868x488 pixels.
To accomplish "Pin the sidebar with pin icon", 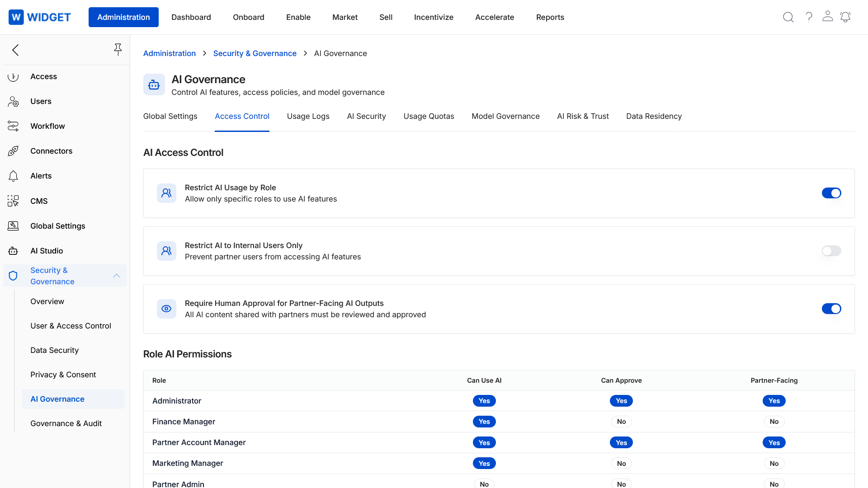I will pos(118,50).
